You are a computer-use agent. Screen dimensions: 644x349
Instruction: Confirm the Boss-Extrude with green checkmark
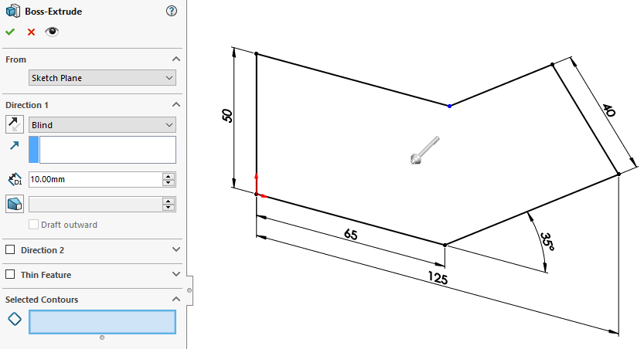10,32
